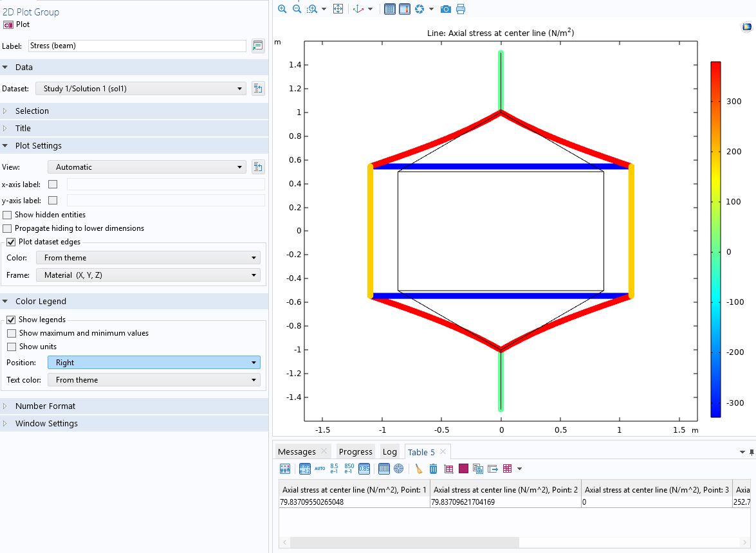Click the zoom in magnifier icon
Screen dimensions: 756x553
(x=282, y=9)
